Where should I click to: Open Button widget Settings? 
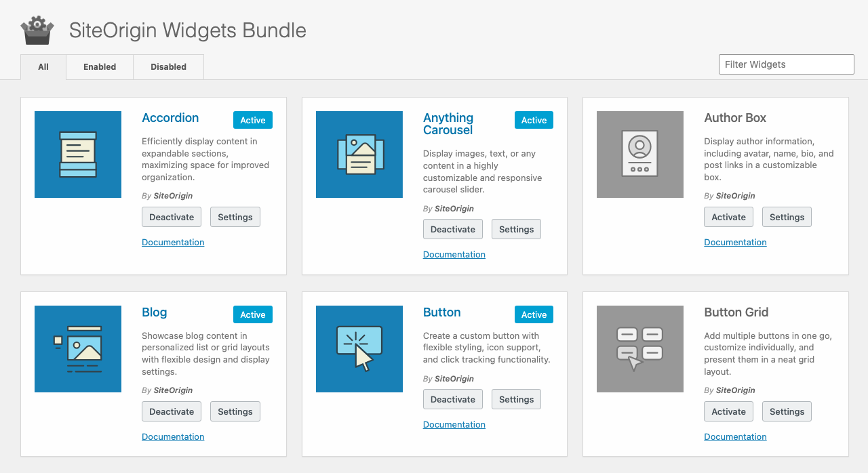point(517,399)
